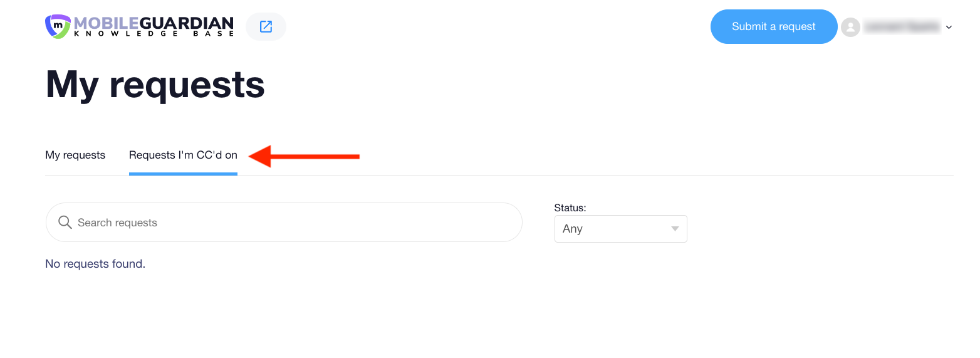The height and width of the screenshot is (358, 980).
Task: Click the magnifier icon in search box
Action: pos(65,223)
